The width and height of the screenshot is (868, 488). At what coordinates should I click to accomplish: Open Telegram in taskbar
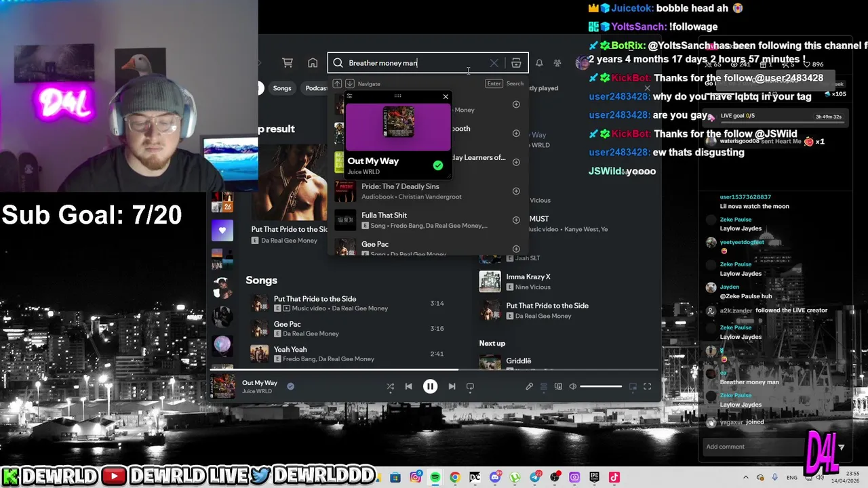coord(535,477)
